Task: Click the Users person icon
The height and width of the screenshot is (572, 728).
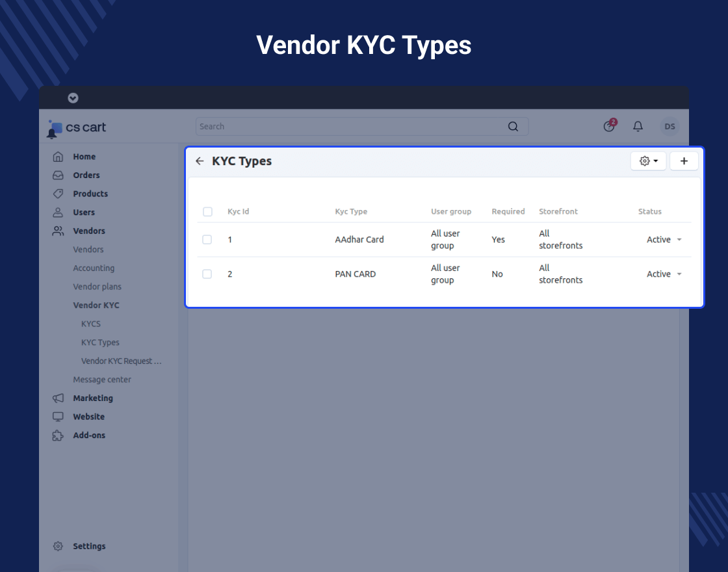Action: pyautogui.click(x=58, y=212)
